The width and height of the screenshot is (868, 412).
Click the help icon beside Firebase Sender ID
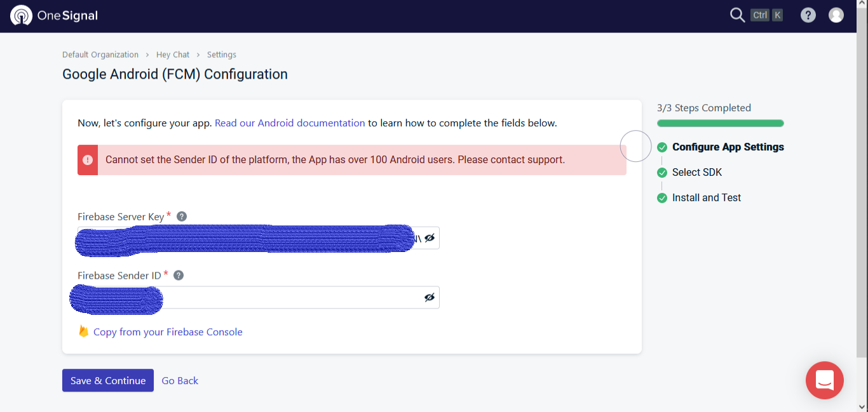tap(179, 276)
